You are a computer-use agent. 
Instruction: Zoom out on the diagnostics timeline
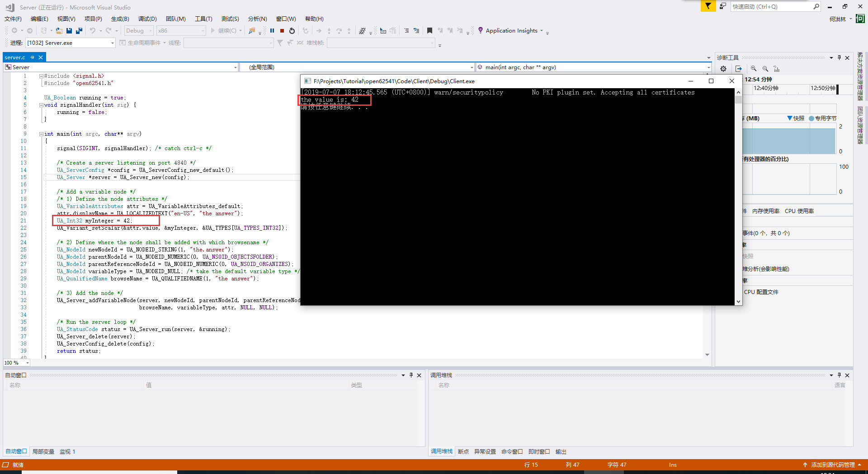[765, 69]
